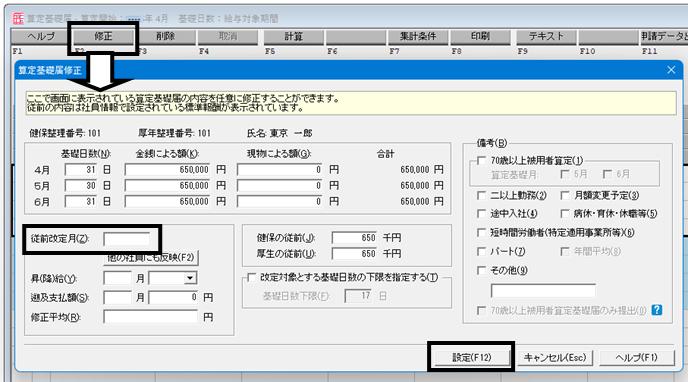Click the 5月 基礎日数 field

[x=80, y=186]
